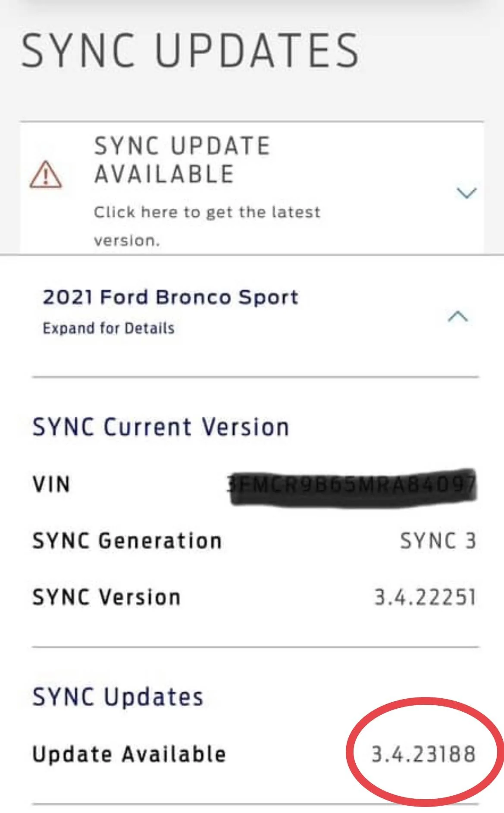Click the SYNC UPDATES page heading
504x813 pixels.
click(x=190, y=51)
